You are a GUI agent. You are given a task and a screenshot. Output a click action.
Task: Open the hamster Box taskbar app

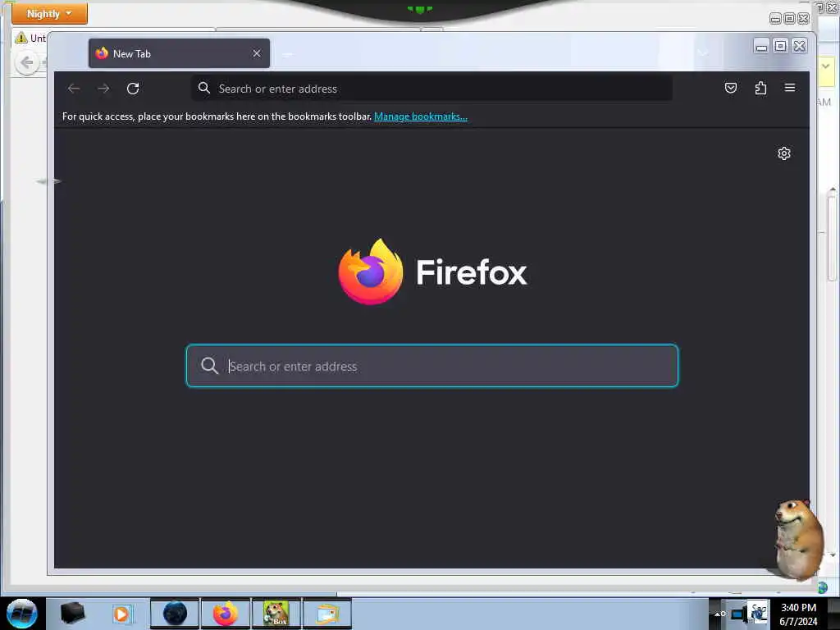click(x=276, y=614)
